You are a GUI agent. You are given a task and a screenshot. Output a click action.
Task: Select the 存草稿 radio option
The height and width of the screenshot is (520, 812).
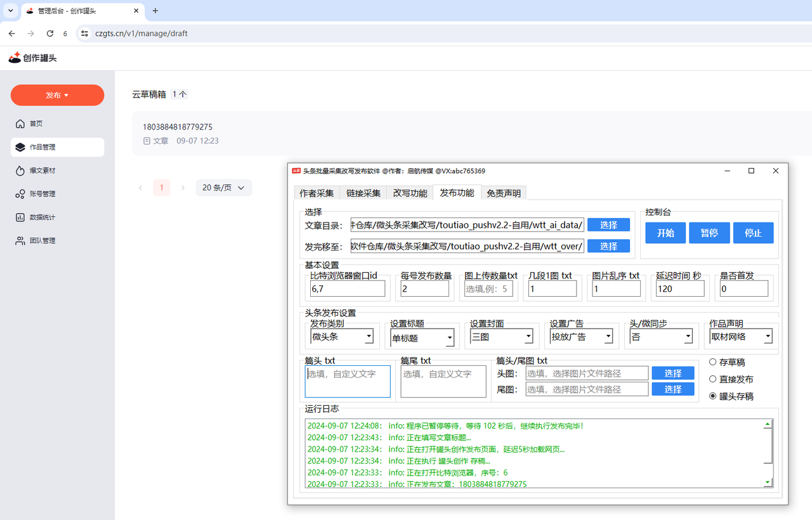click(x=712, y=362)
